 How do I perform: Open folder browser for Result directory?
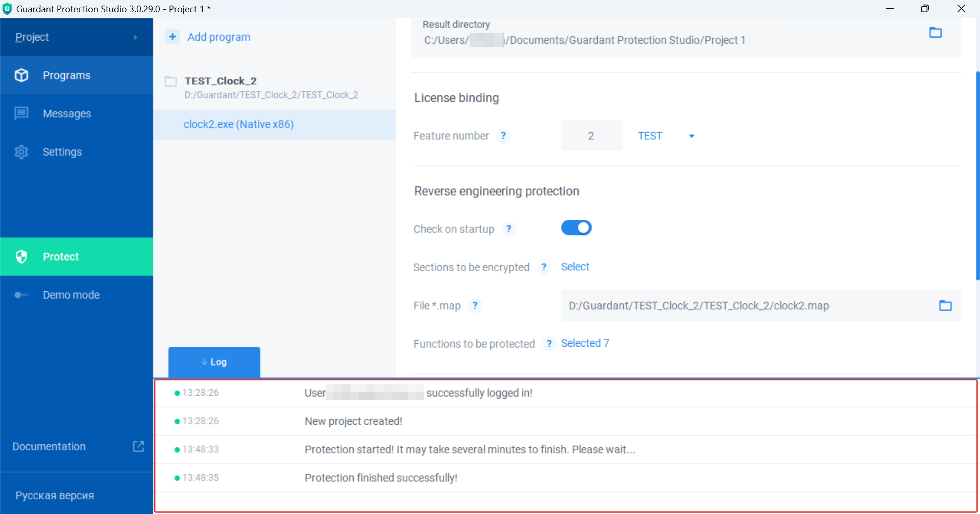tap(935, 33)
